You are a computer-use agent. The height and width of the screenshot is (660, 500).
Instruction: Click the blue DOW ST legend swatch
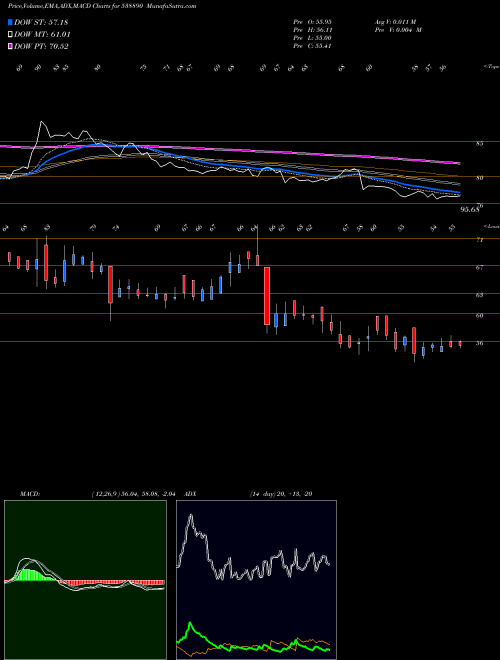(10, 22)
